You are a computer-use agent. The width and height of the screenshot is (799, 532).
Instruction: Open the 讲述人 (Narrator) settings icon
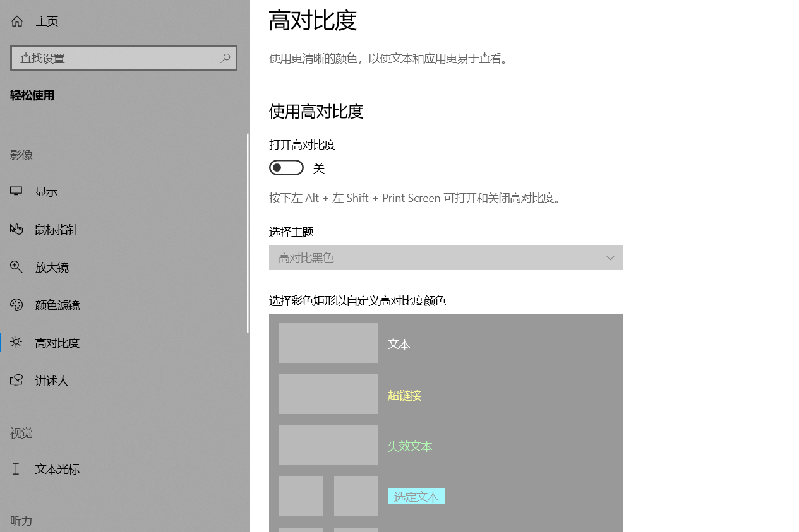(x=16, y=381)
